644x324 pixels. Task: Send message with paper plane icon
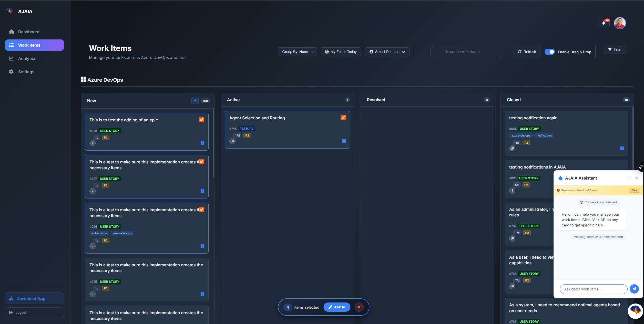[634, 289]
